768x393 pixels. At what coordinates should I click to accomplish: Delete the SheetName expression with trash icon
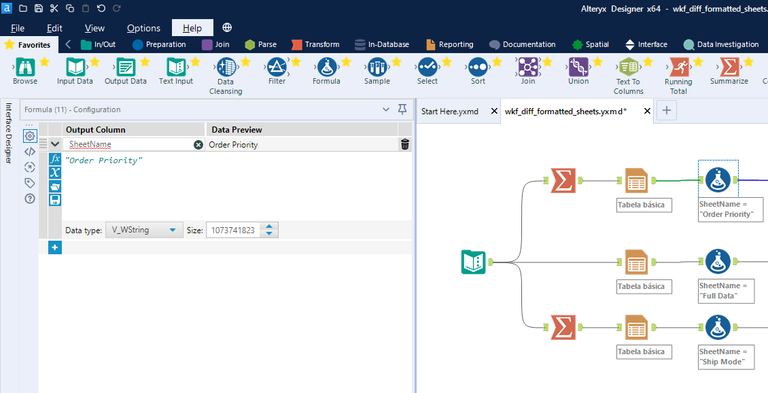coord(405,145)
